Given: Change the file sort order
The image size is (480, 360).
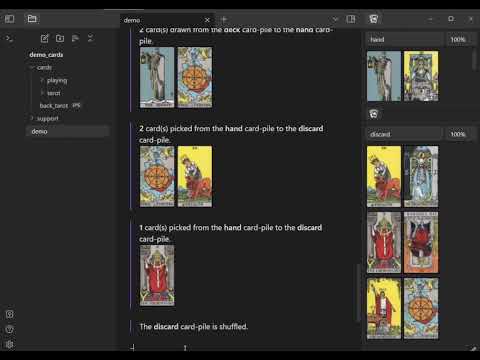Looking at the screenshot, I should coord(75,38).
